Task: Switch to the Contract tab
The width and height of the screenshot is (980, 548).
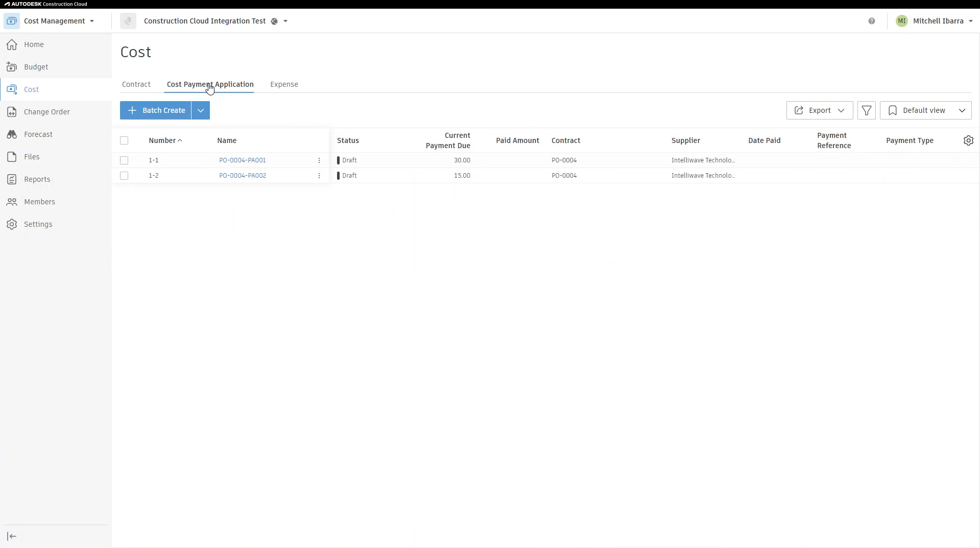Action: coord(136,84)
